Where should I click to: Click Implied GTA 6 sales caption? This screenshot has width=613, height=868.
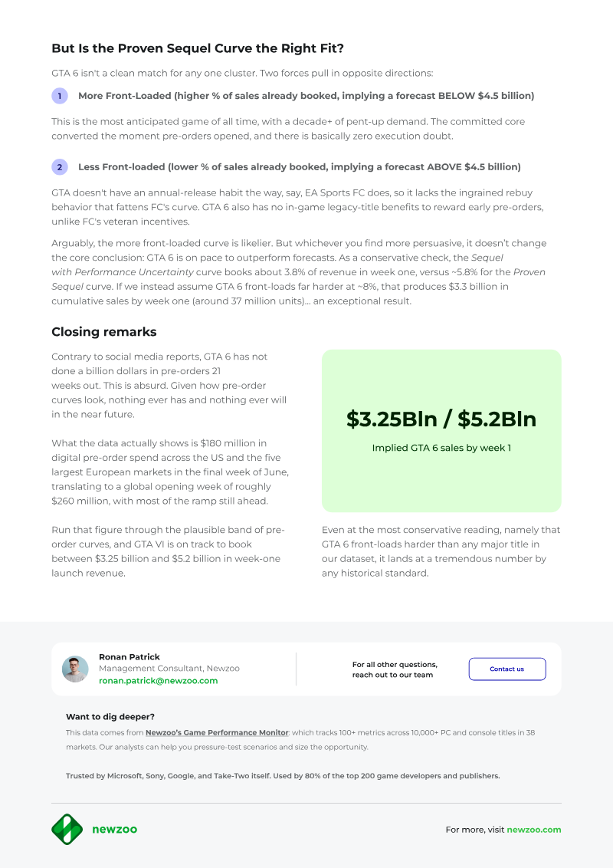point(441,448)
